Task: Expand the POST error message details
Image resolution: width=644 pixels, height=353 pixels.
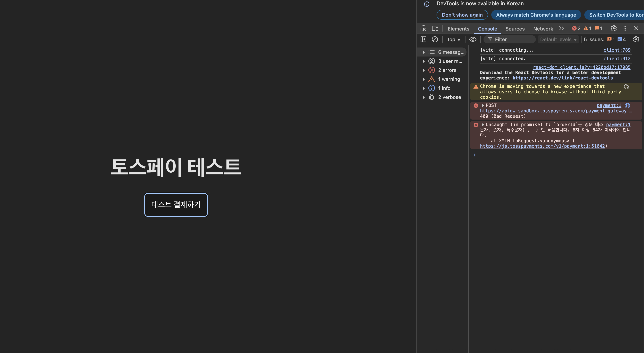Action: click(483, 105)
